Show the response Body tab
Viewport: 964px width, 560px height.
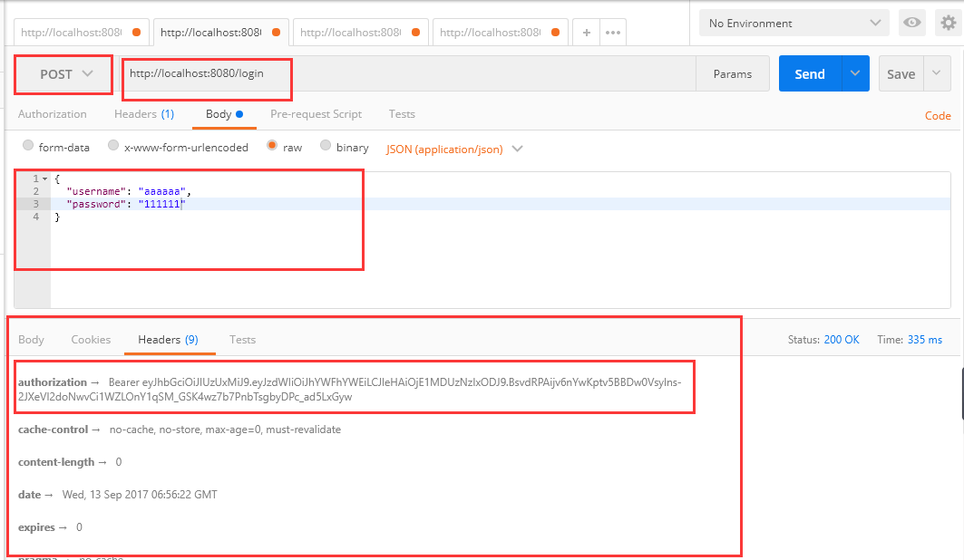pos(31,340)
